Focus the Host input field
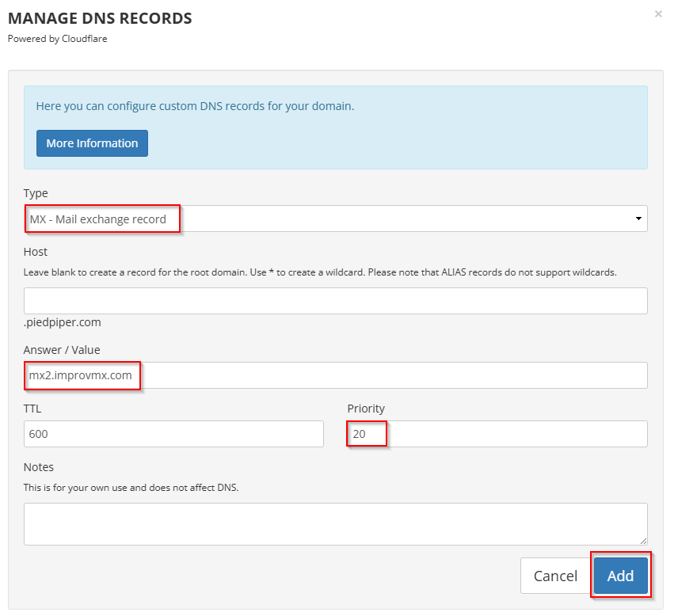This screenshot has height=616, width=674. pos(335,301)
